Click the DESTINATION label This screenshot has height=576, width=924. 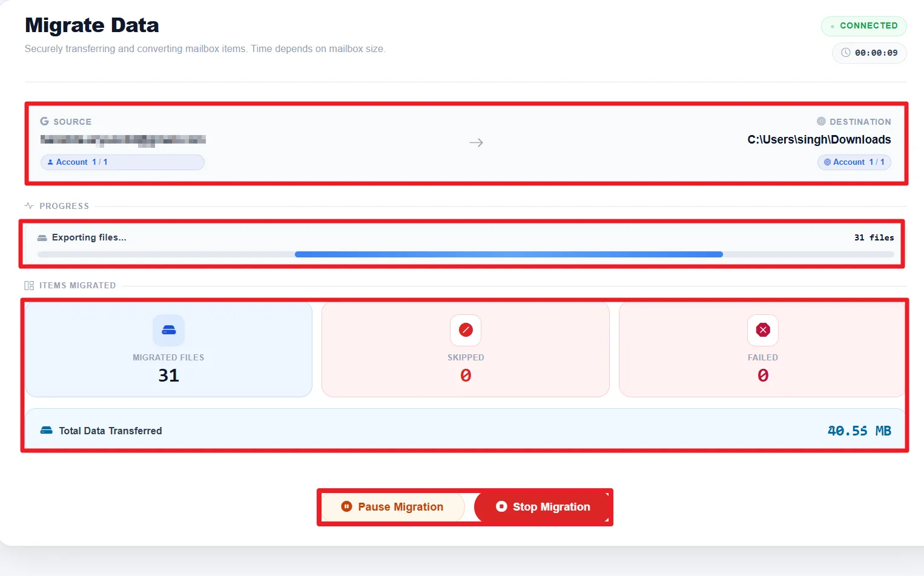[860, 122]
